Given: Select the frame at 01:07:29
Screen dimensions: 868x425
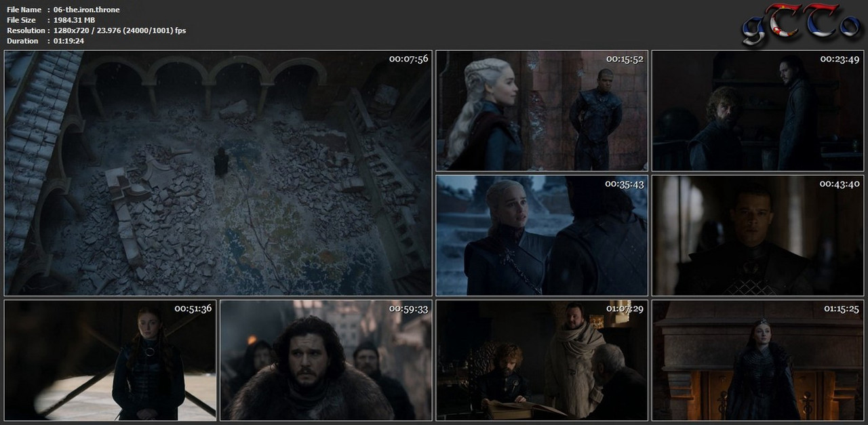Looking at the screenshot, I should pos(542,361).
